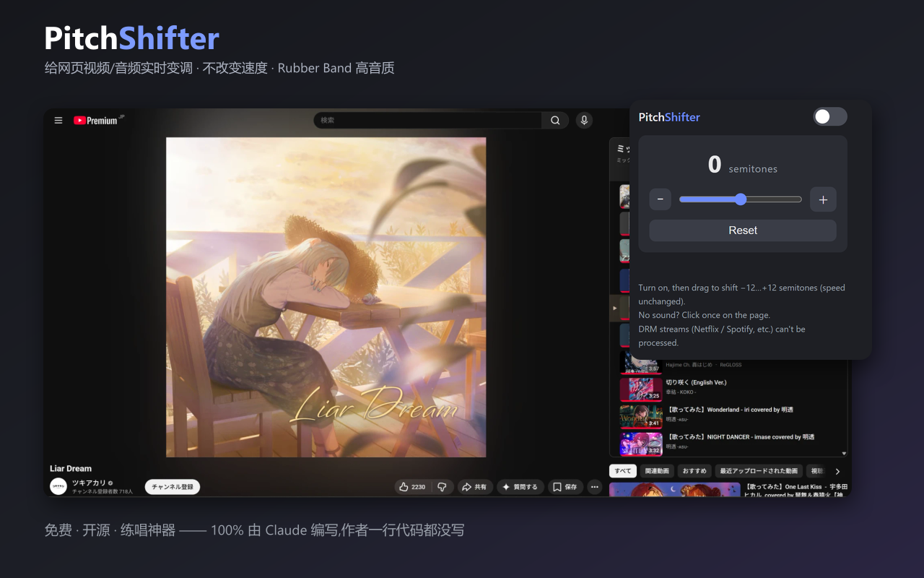Open the 共有 share dialog

pyautogui.click(x=474, y=487)
